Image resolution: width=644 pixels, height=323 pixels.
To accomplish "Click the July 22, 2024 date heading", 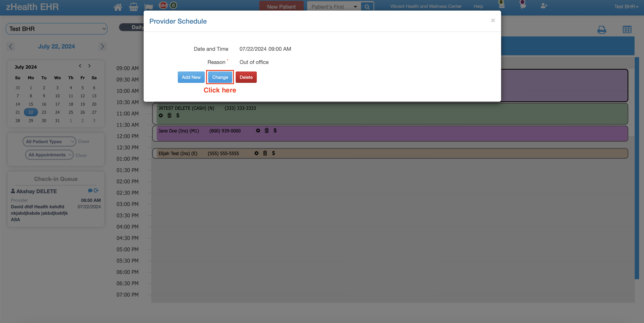I will tap(56, 47).
